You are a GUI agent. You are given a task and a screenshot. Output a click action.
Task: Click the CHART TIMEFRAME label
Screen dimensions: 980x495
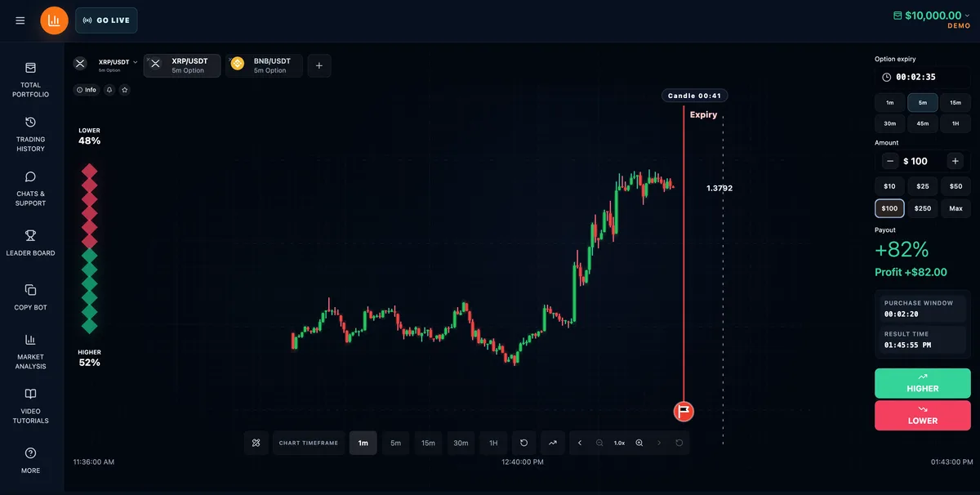[x=309, y=443]
